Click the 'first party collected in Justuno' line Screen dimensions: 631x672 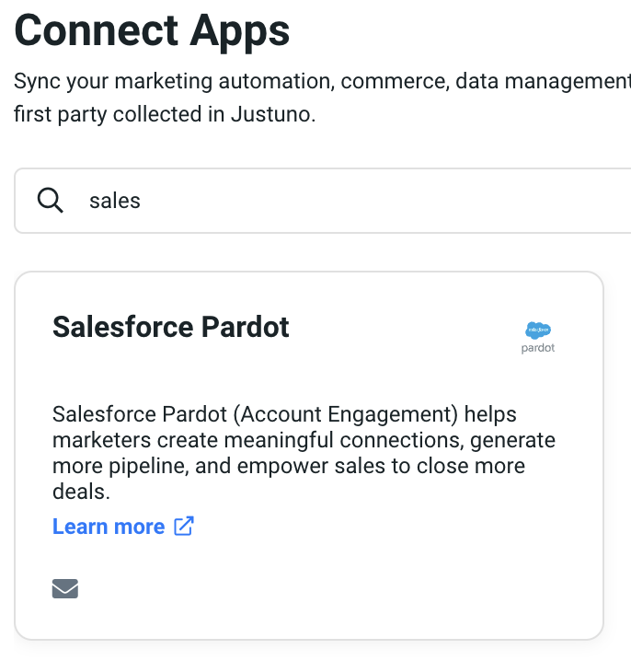click(x=165, y=117)
